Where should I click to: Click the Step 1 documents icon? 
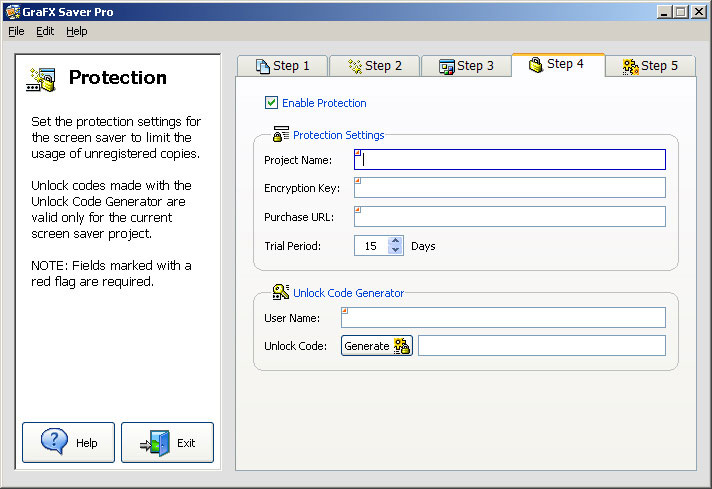262,66
